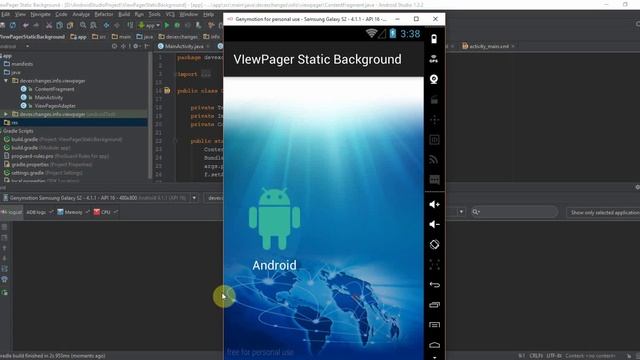Rotate the Genymotion virtual device
This screenshot has height=360, width=640.
point(434,244)
